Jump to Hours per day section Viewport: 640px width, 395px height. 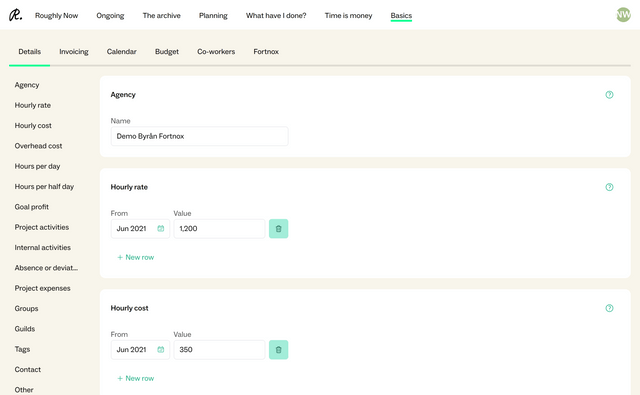(37, 166)
